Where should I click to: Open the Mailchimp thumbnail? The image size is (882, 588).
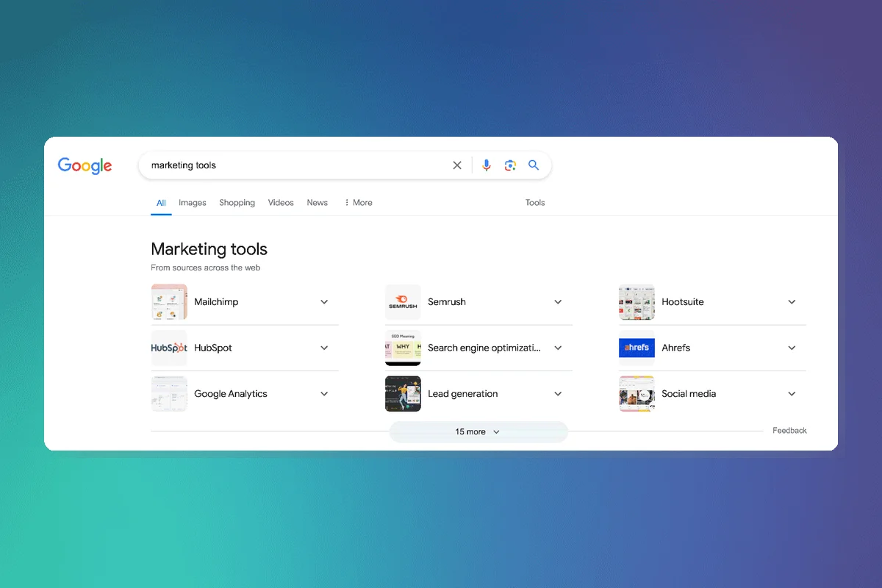169,302
